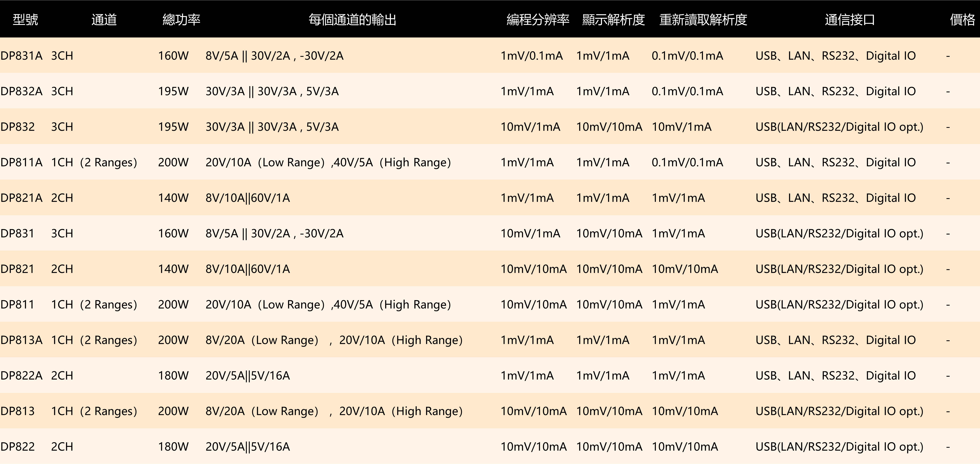The height and width of the screenshot is (464, 980).
Task: Select the DP813A model cell
Action: (21, 340)
